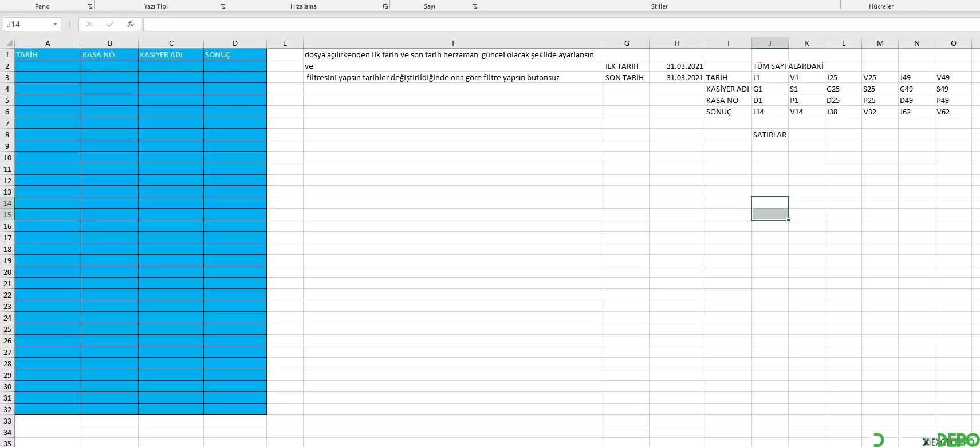Click into the formula bar field
This screenshot has width=980, height=447.
(561, 24)
